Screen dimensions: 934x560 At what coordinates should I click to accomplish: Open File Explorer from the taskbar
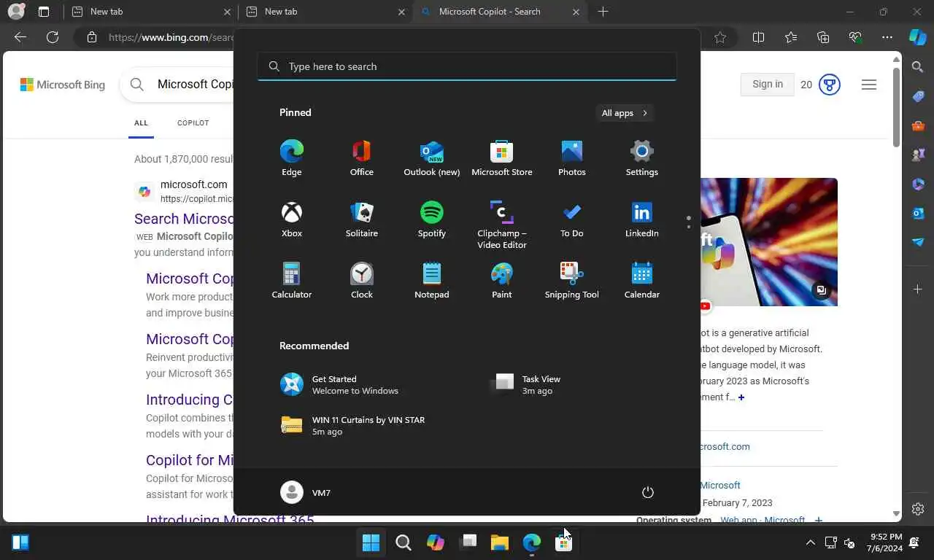pyautogui.click(x=499, y=542)
